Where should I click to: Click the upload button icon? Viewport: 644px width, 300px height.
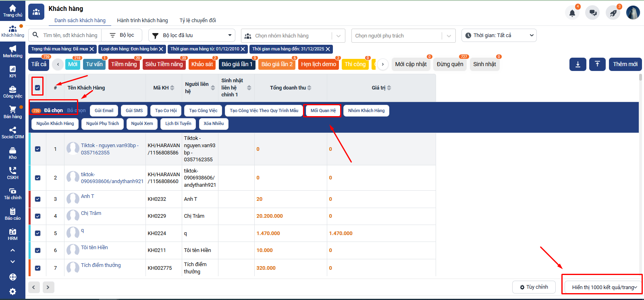click(x=597, y=65)
